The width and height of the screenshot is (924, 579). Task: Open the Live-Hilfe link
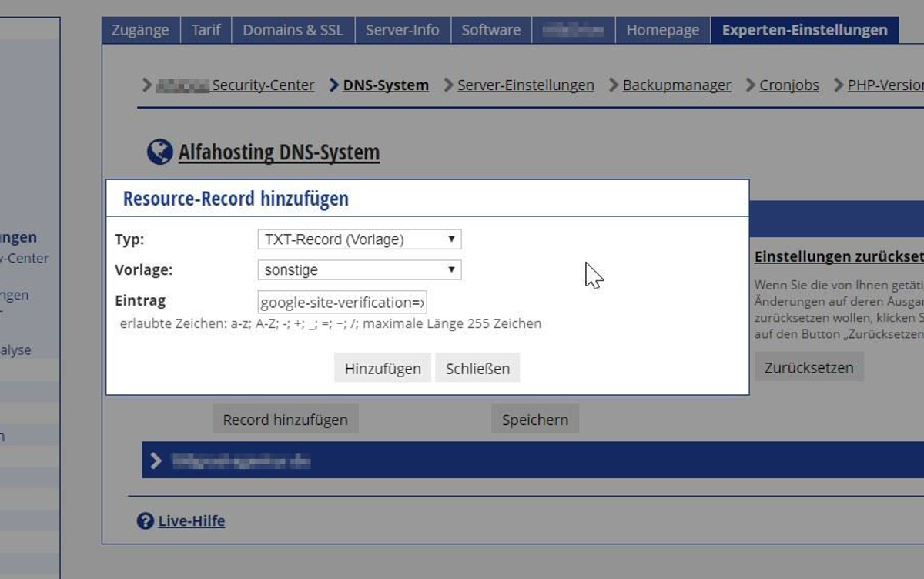(192, 521)
